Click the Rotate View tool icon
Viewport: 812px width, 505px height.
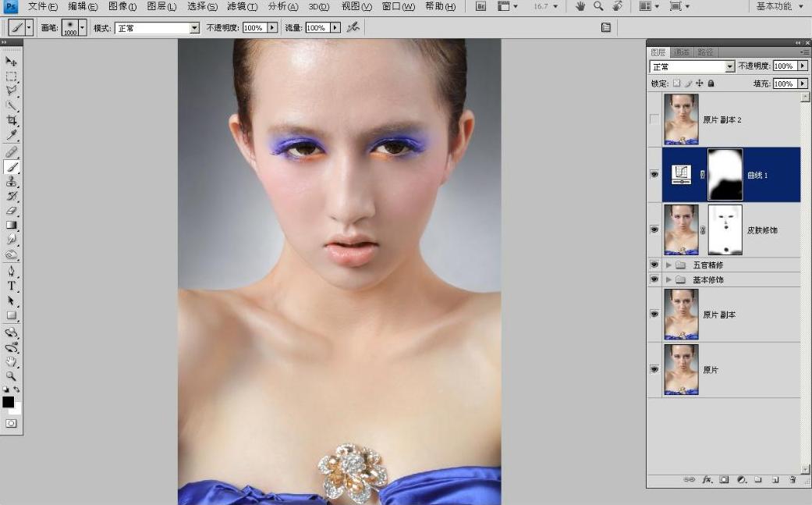(x=617, y=6)
